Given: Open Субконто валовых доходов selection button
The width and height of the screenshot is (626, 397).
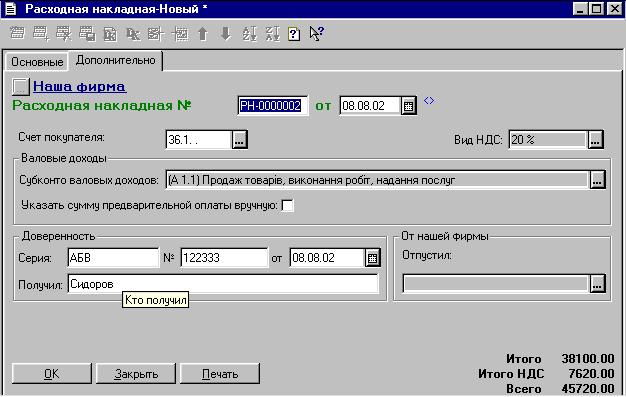Looking at the screenshot, I should tap(597, 180).
